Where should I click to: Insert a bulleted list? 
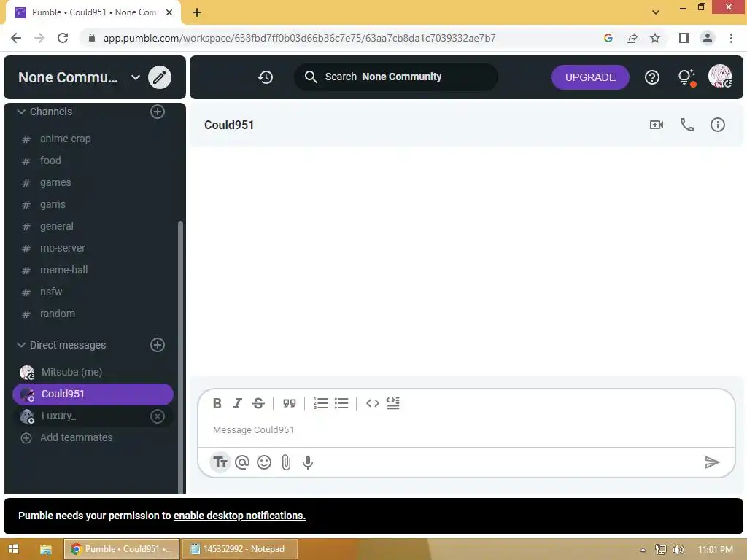(x=341, y=403)
